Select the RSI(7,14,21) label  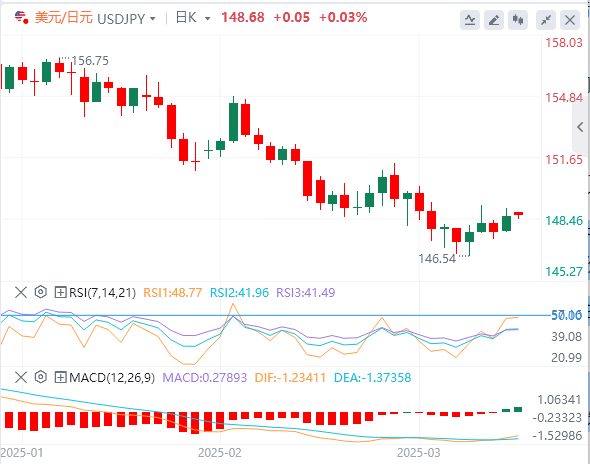pyautogui.click(x=102, y=292)
